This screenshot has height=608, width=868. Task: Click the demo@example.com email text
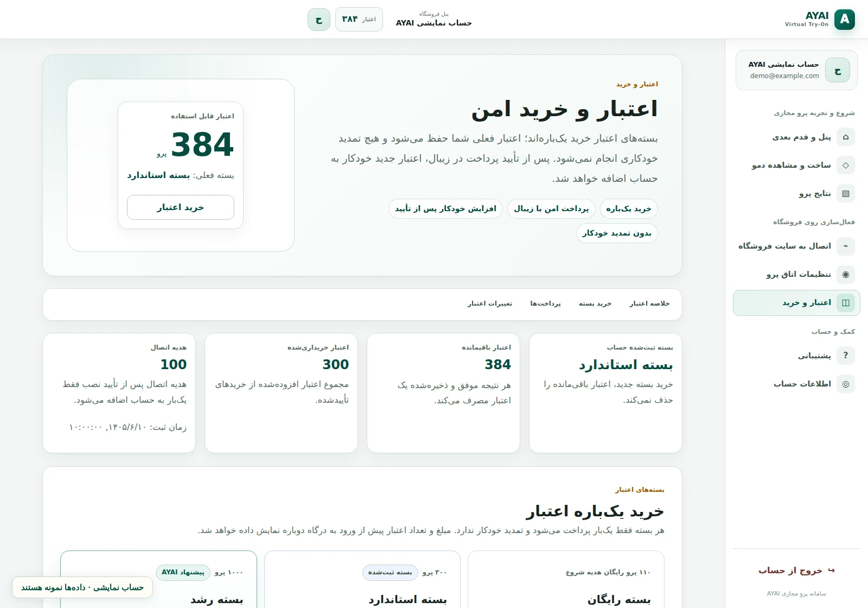click(784, 76)
